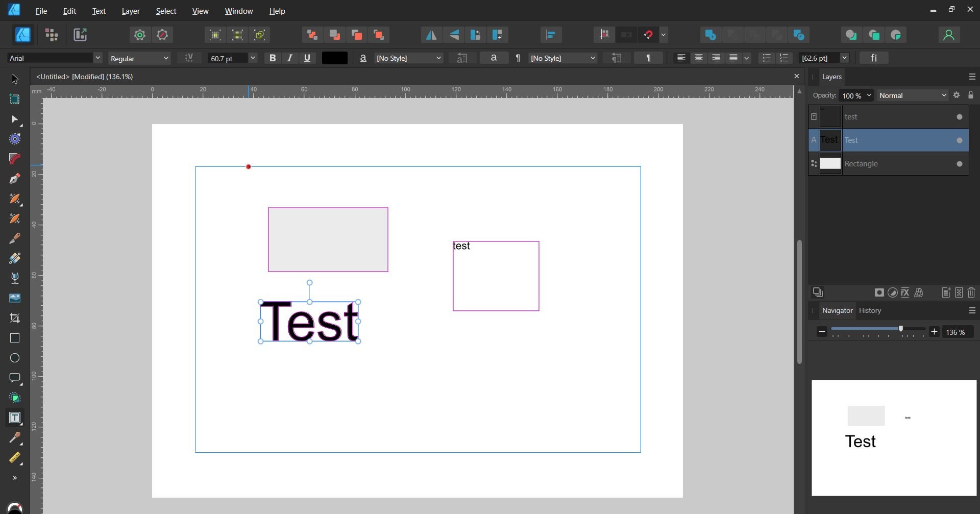This screenshot has width=980, height=514.
Task: Open the paragraph style dropdown
Action: (x=562, y=58)
